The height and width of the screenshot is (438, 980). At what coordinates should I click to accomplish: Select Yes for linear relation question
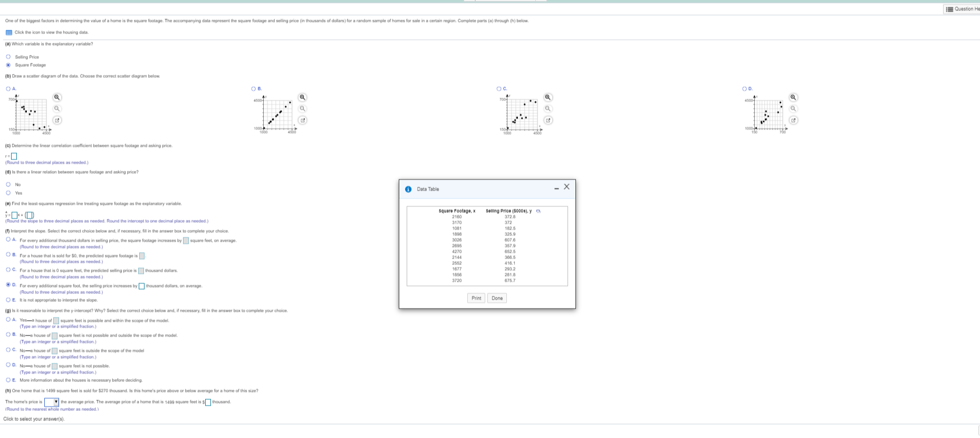(x=8, y=193)
